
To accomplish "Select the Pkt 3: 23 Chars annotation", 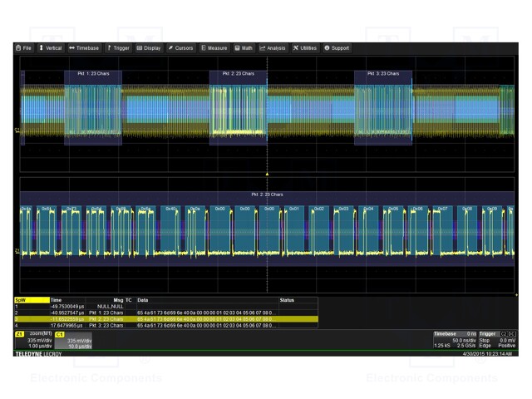I will [382, 74].
